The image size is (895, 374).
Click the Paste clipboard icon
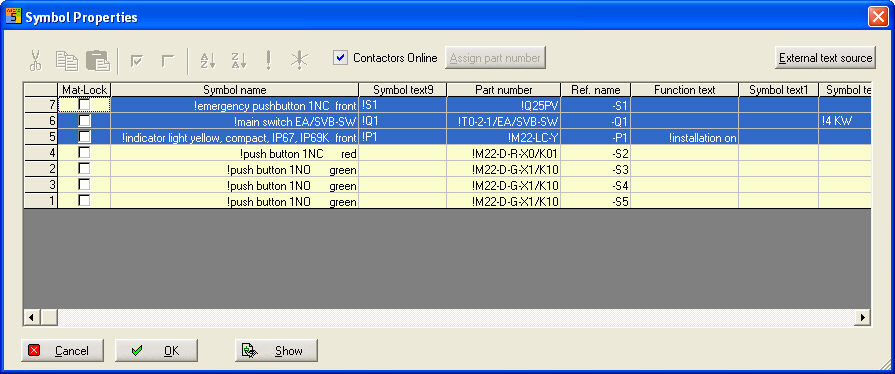[98, 61]
